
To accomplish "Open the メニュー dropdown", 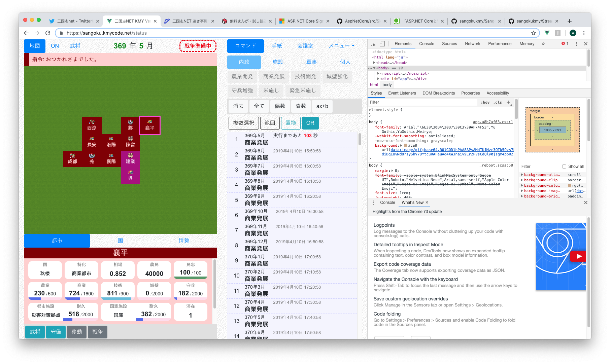I will [341, 46].
